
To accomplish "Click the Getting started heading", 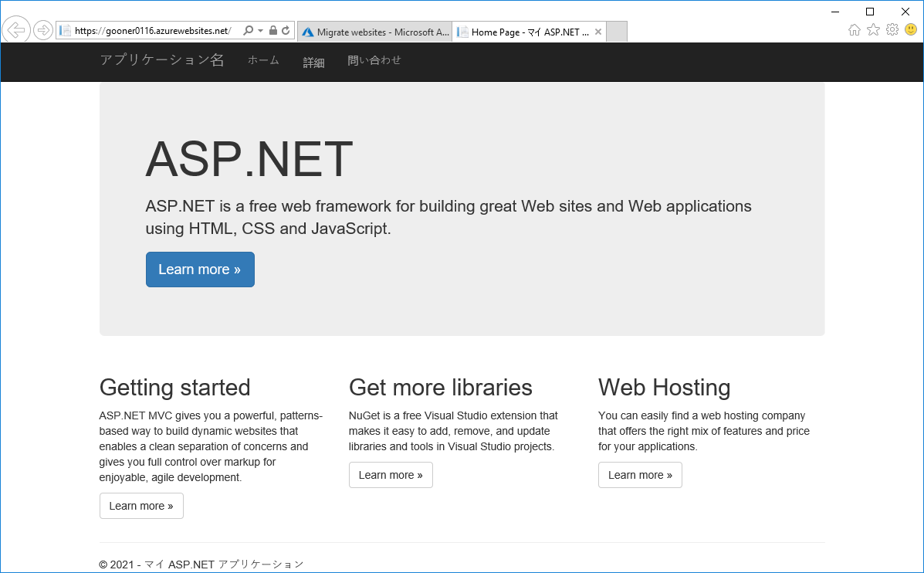I will tap(175, 388).
